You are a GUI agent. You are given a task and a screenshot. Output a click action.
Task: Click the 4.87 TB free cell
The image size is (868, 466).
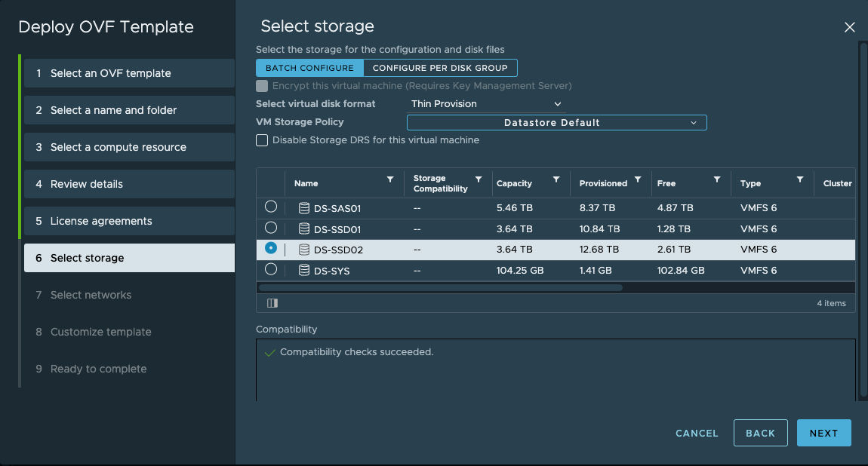pos(676,208)
